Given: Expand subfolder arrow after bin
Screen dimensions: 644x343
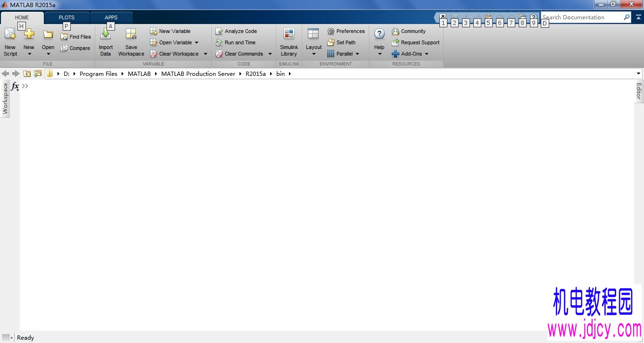Looking at the screenshot, I should pos(290,73).
